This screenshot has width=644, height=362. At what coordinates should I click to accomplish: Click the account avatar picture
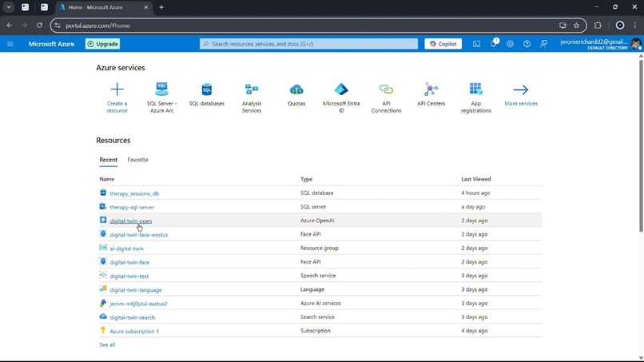coord(636,44)
